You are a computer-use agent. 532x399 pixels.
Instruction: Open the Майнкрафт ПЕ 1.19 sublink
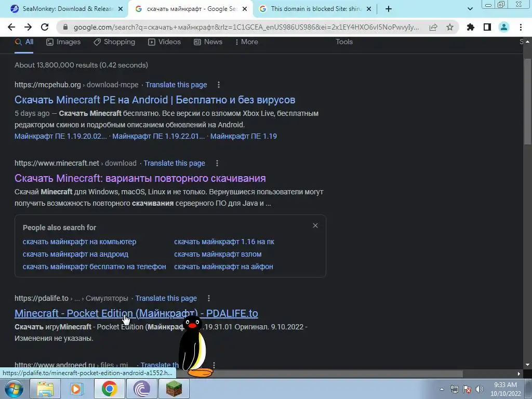coord(244,137)
